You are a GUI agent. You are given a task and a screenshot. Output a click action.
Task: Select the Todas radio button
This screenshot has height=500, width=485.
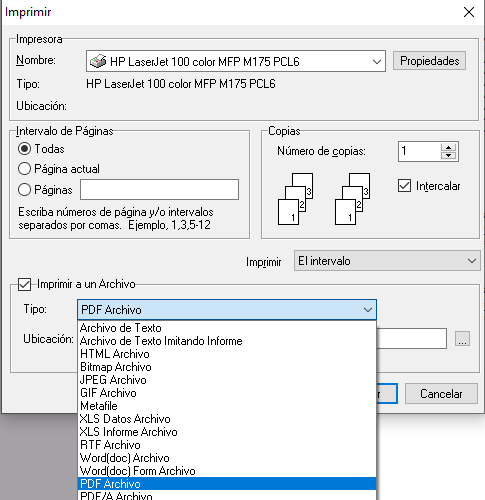coord(24,149)
